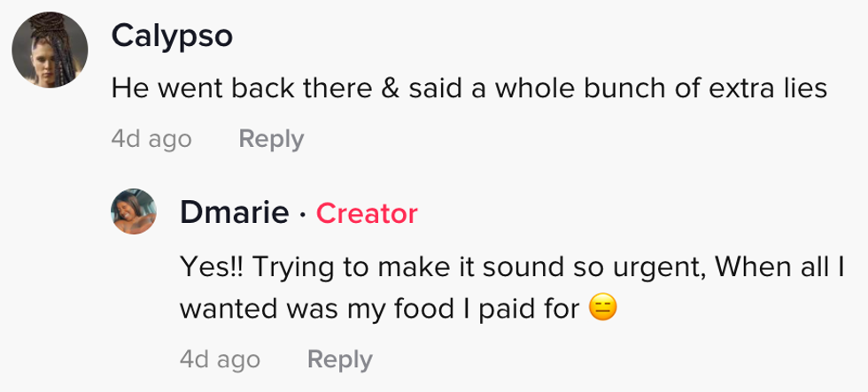Reply to Calypso's comment
This screenshot has width=868, height=392.
271,139
